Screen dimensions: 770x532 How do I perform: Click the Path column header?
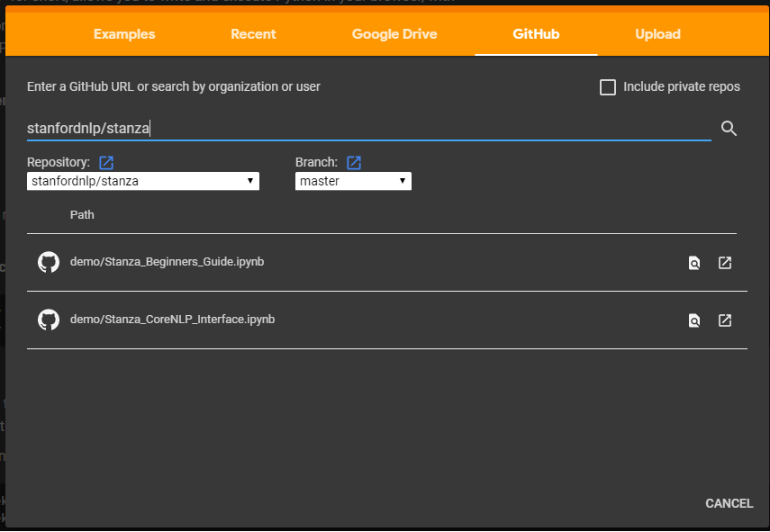(82, 215)
